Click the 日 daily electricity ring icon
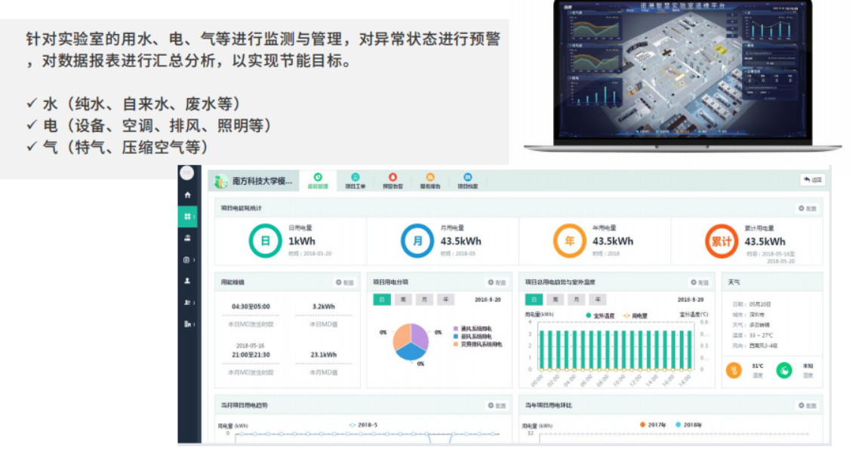Image resolution: width=868 pixels, height=455 pixels. click(265, 241)
